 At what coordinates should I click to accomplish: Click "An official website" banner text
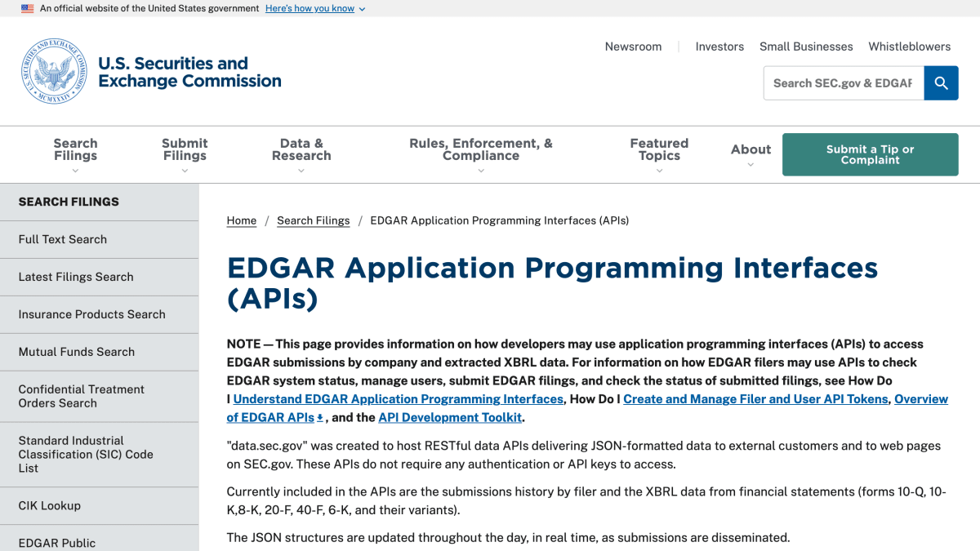click(x=149, y=8)
